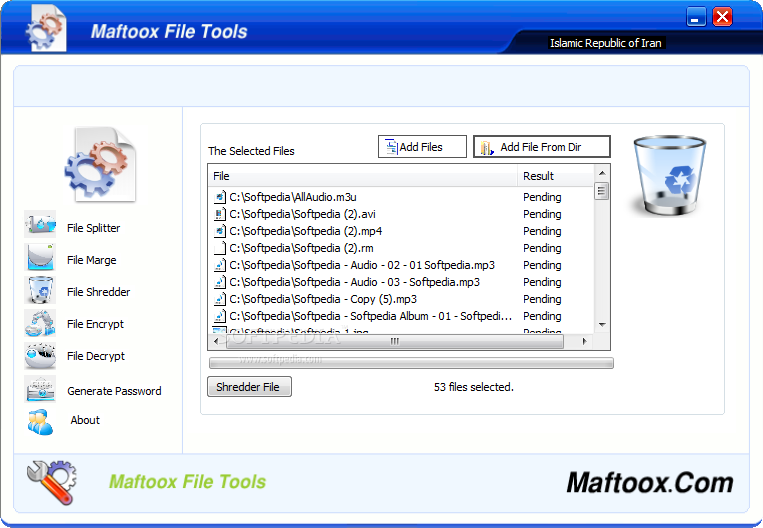Click the Shredder File button
The image size is (763, 528).
[249, 386]
